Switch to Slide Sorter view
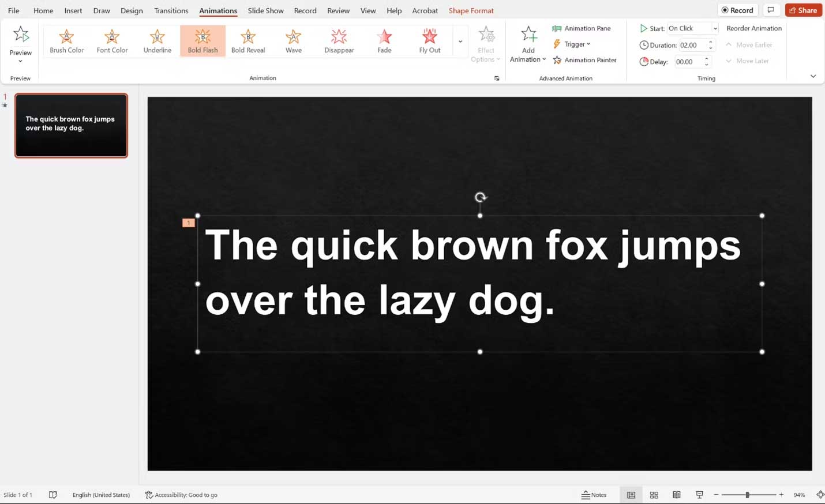The height and width of the screenshot is (504, 825). tap(654, 495)
